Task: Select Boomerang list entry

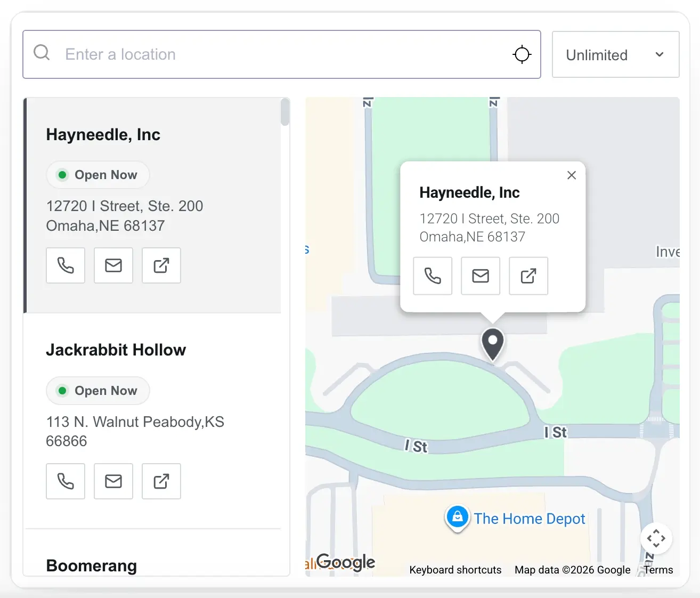Action: pos(92,565)
